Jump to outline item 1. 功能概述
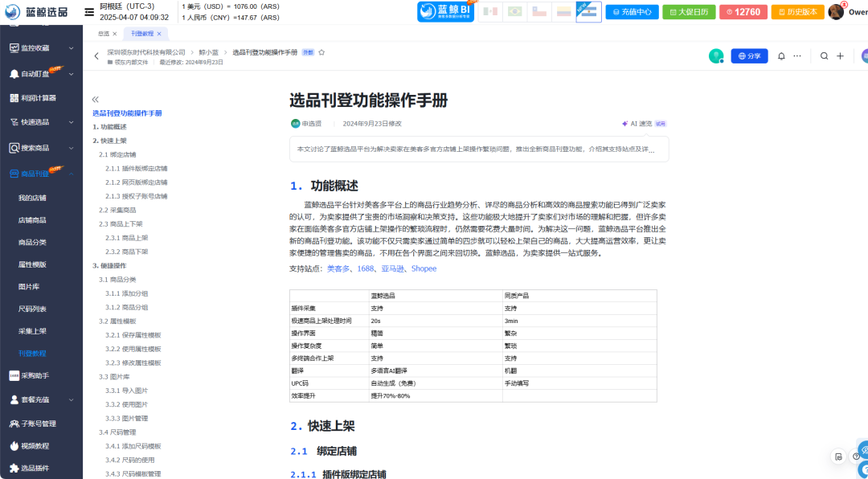 [x=109, y=127]
